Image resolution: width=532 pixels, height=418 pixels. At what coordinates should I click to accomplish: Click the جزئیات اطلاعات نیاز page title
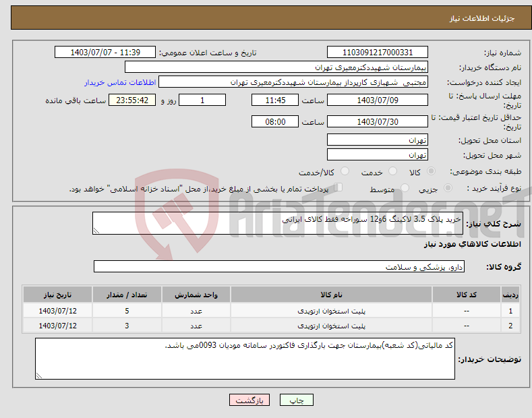[482, 18]
